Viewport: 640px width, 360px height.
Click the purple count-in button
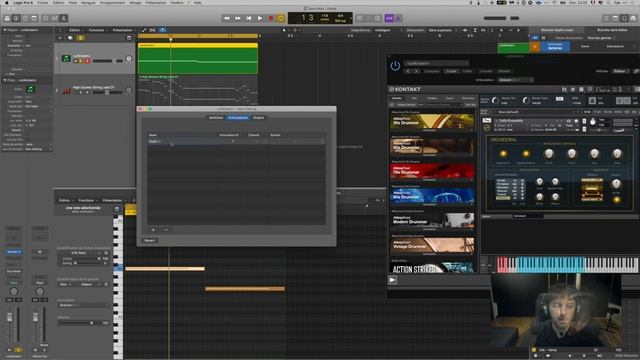(389, 18)
